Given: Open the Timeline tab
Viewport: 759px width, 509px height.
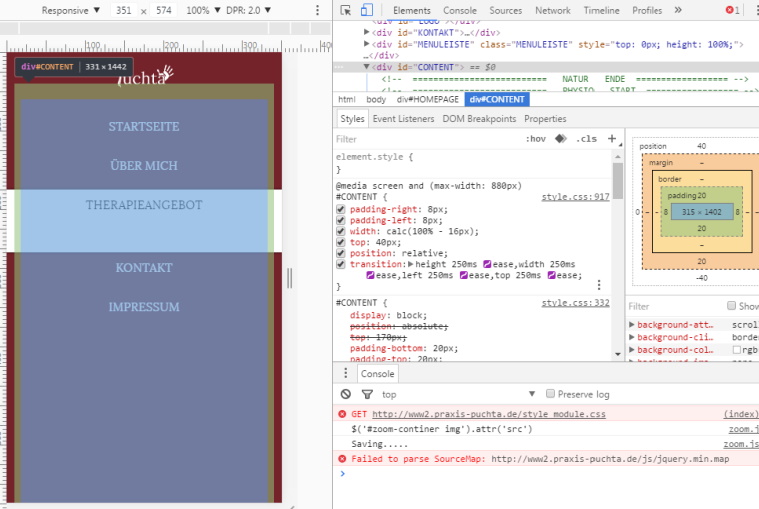Looking at the screenshot, I should [x=601, y=10].
